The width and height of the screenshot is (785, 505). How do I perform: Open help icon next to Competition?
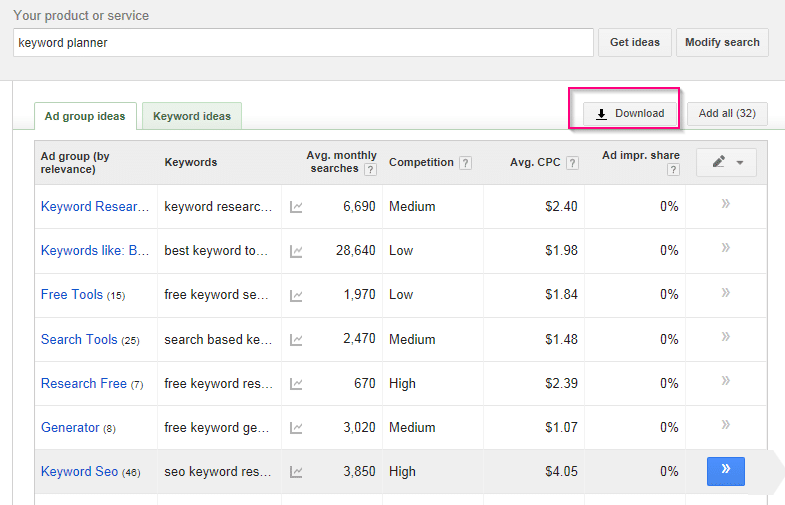(x=465, y=163)
